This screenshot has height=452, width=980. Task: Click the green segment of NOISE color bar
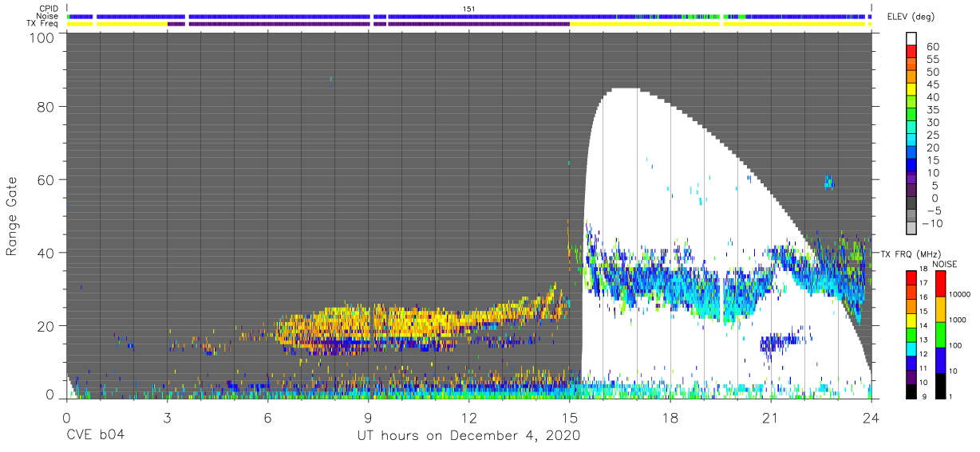pyautogui.click(x=942, y=333)
